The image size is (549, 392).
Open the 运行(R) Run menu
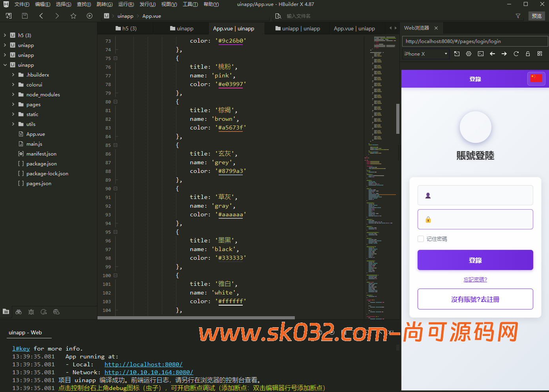tap(126, 4)
